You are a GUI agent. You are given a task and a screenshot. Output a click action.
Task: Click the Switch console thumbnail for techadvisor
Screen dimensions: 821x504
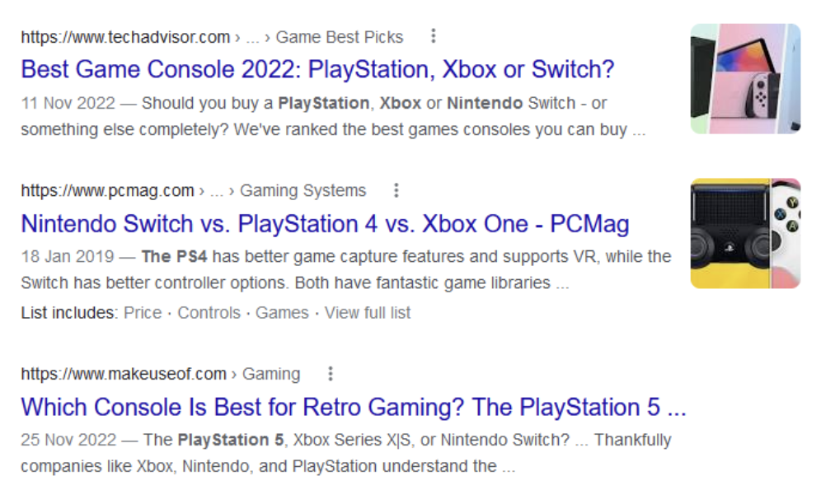[745, 78]
